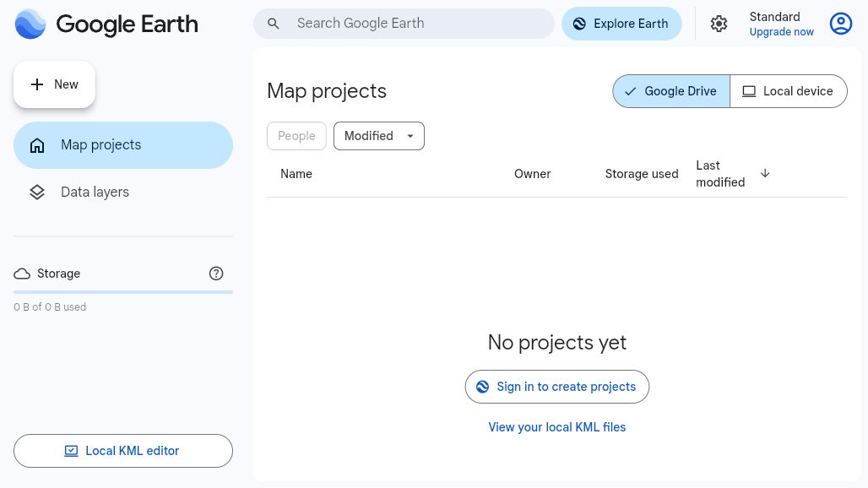Image resolution: width=868 pixels, height=488 pixels.
Task: Click View your local KML files link
Action: pyautogui.click(x=557, y=427)
